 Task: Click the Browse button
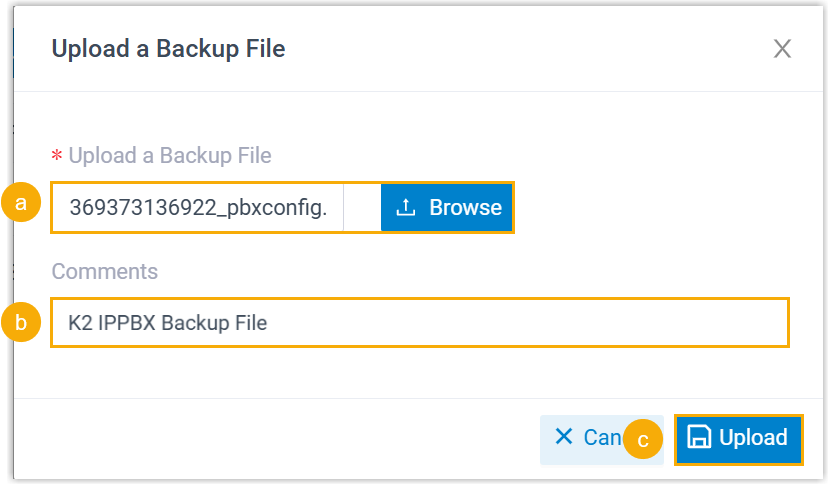point(447,207)
